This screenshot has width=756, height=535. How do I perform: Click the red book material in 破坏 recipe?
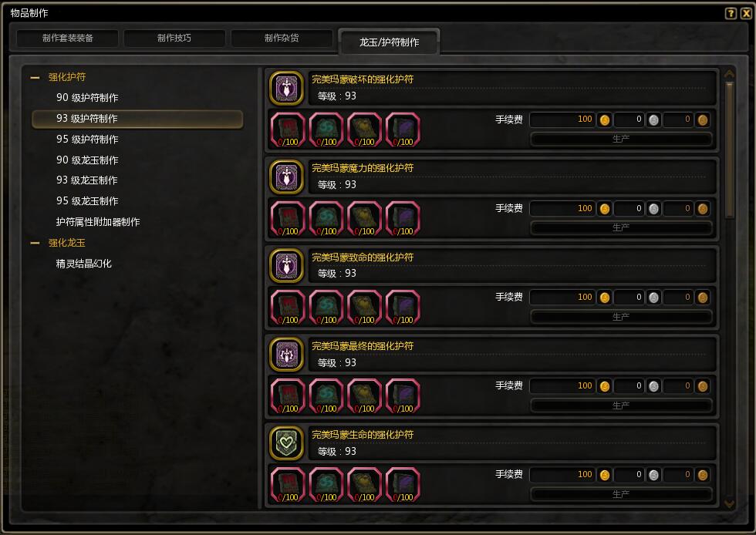tap(288, 130)
